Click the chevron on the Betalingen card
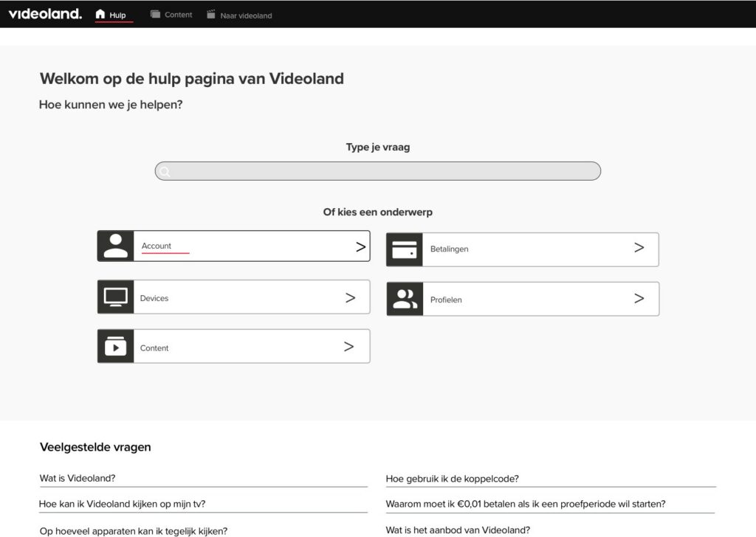This screenshot has width=756, height=537. tap(639, 248)
